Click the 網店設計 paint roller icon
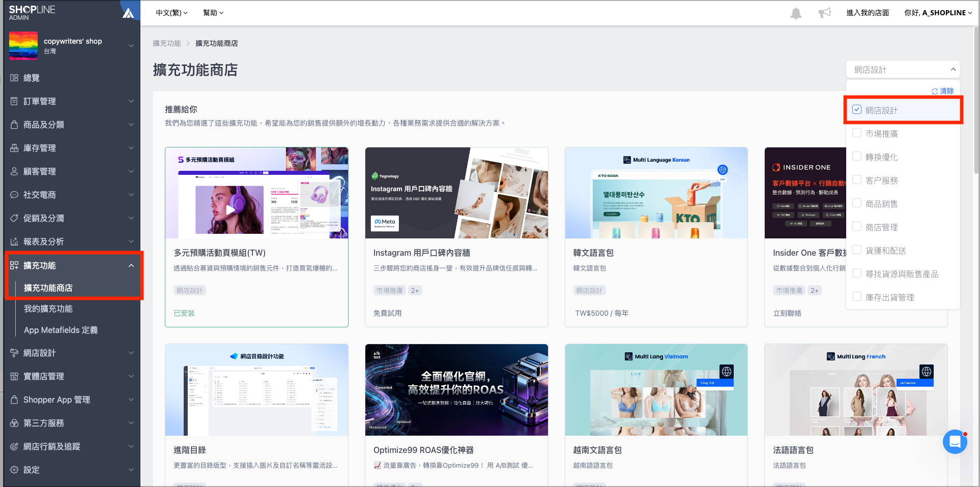 [14, 353]
